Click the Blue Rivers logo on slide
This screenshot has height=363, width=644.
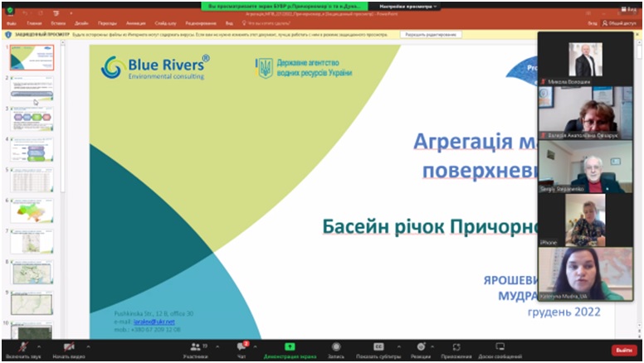155,67
